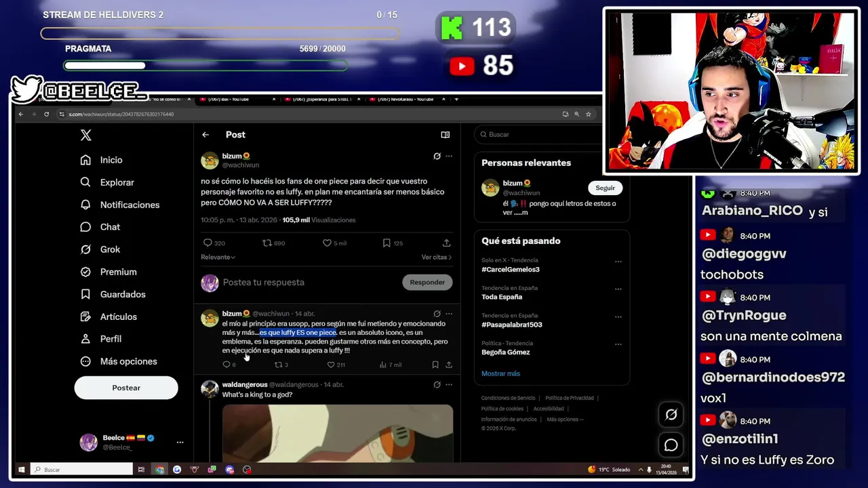Open the Relevante sort dropdown
Image resolution: width=868 pixels, height=488 pixels.
click(218, 258)
